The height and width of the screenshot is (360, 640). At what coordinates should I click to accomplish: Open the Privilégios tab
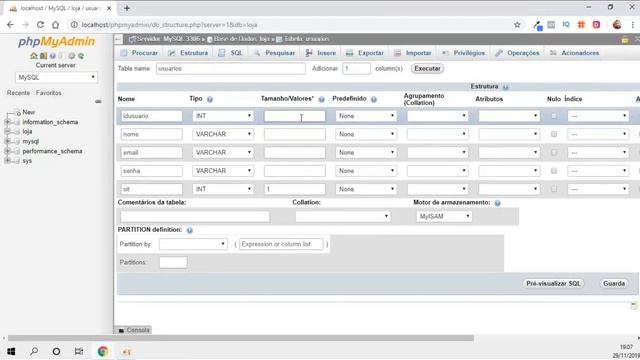(463, 53)
